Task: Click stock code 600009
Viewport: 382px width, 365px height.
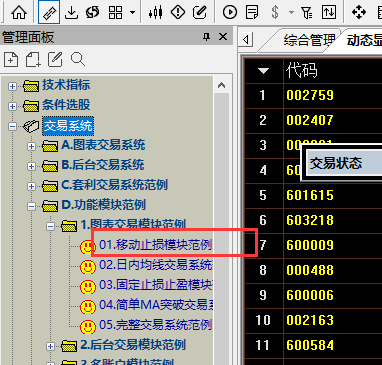Action: 310,245
